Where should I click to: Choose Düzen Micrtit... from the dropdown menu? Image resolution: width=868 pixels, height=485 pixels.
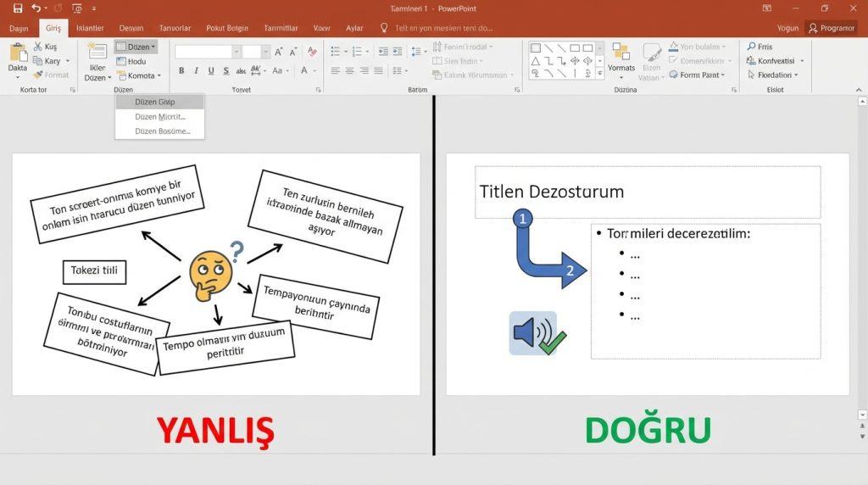pyautogui.click(x=160, y=117)
